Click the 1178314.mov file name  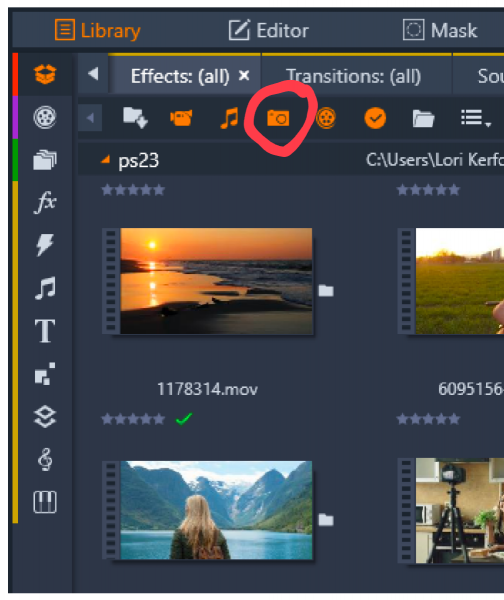pos(207,389)
